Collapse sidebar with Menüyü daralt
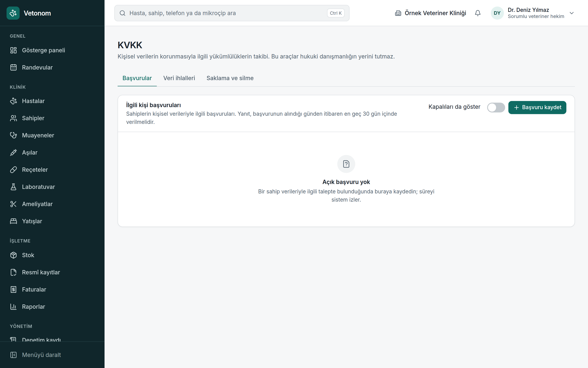 point(52,355)
